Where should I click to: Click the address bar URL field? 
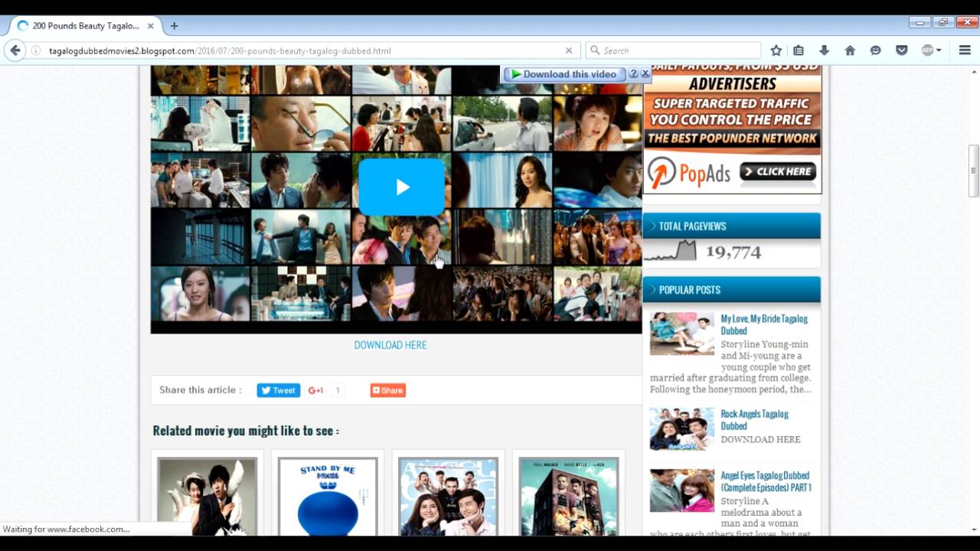302,51
